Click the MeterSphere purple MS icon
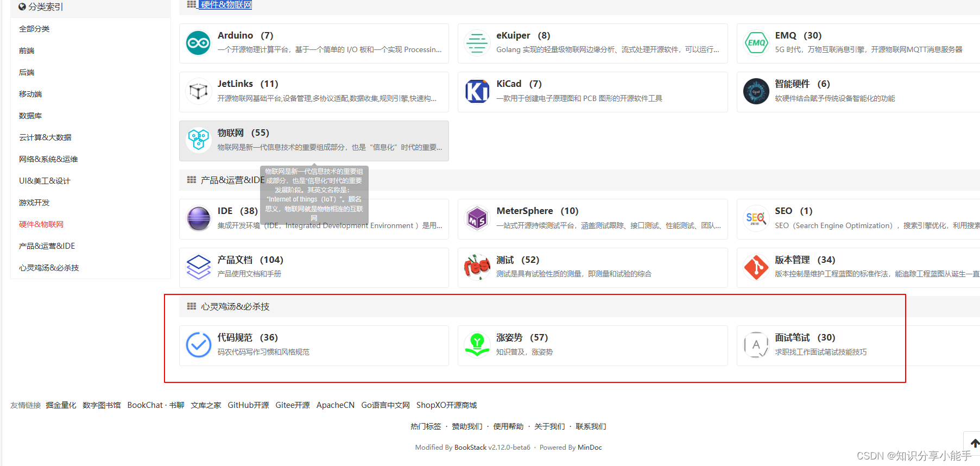 pyautogui.click(x=477, y=218)
